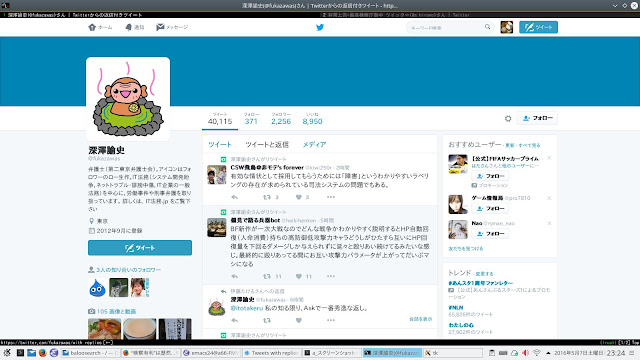Open the Home navigation link
The width and height of the screenshot is (640, 360).
click(x=100, y=27)
